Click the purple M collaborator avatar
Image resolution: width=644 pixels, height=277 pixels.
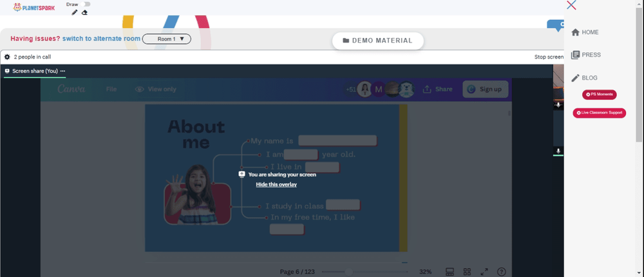(379, 89)
